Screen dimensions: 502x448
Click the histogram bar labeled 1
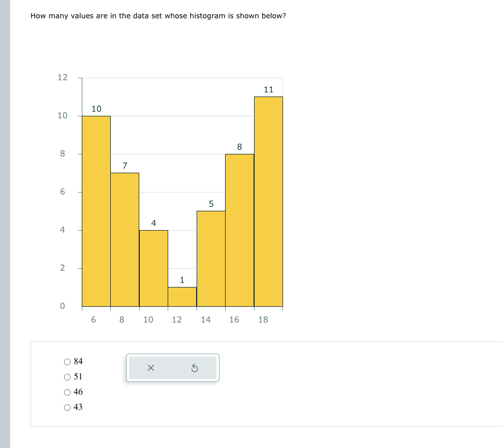(182, 297)
